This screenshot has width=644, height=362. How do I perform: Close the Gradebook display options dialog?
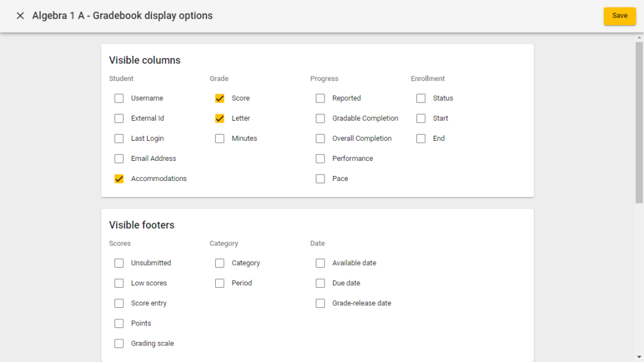pyautogui.click(x=20, y=16)
